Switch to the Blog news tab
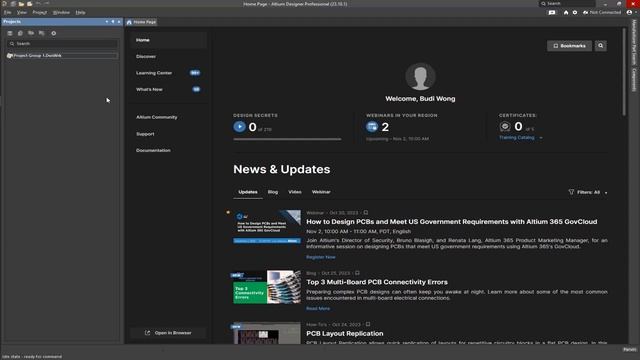 273,192
